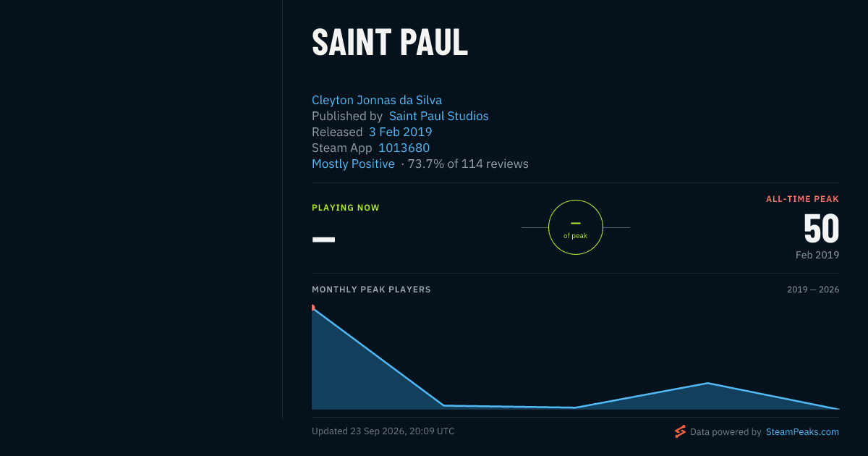Click the Playing Now dash value

(323, 239)
